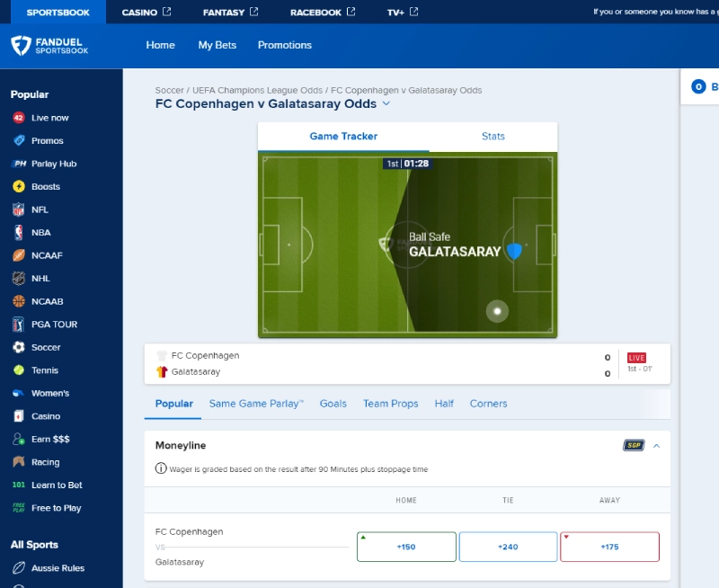Open the Half tab
719x588 pixels.
point(444,404)
